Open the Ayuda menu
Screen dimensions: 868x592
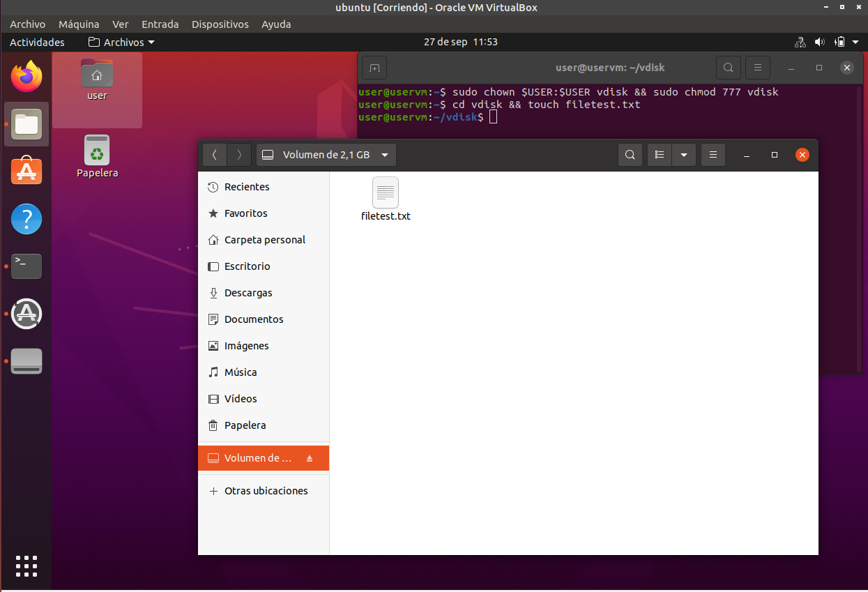coord(276,24)
